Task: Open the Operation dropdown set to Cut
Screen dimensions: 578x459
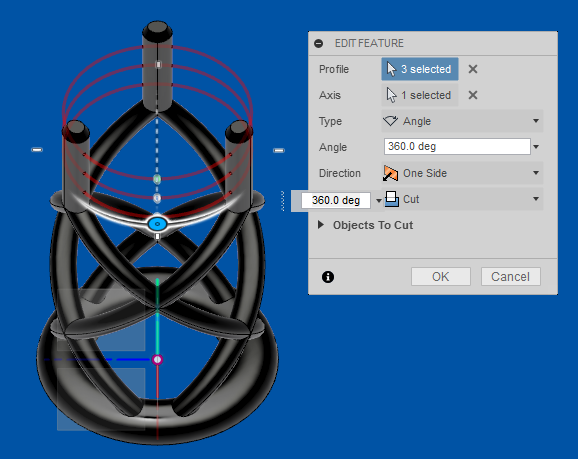Action: pyautogui.click(x=462, y=199)
